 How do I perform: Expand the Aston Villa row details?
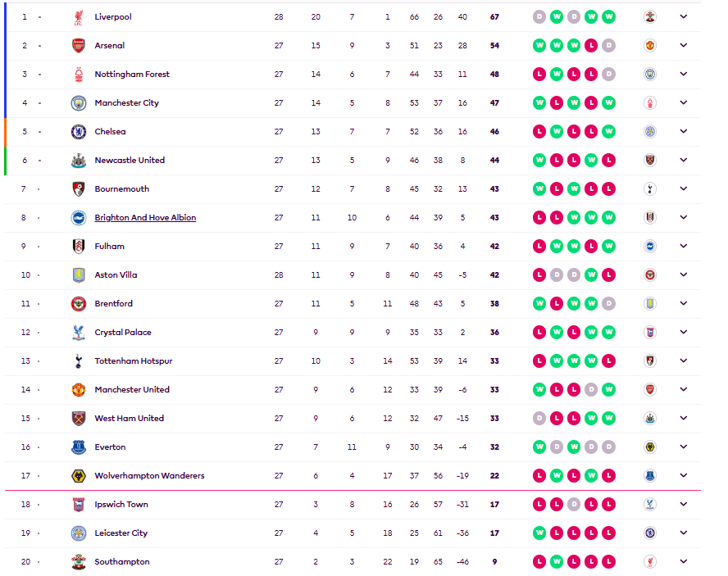point(684,274)
